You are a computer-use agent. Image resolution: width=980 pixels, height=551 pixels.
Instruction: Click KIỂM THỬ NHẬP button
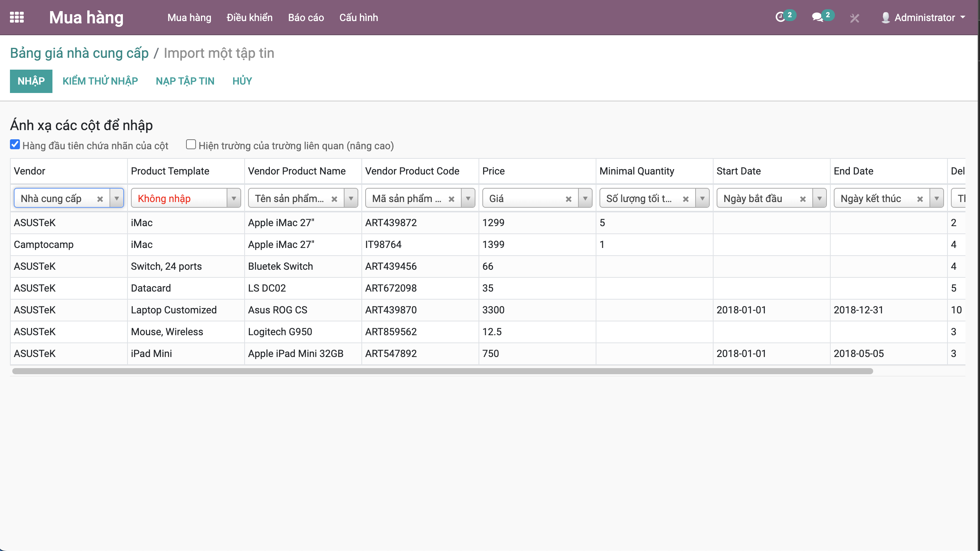pyautogui.click(x=100, y=81)
